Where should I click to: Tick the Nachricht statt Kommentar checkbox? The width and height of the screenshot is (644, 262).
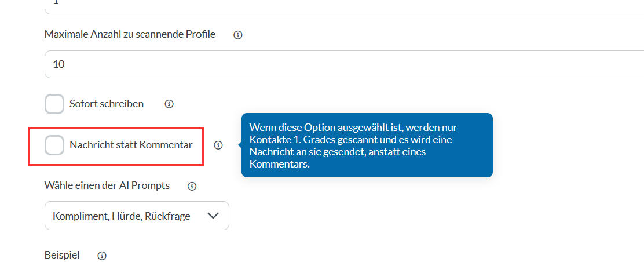[54, 145]
